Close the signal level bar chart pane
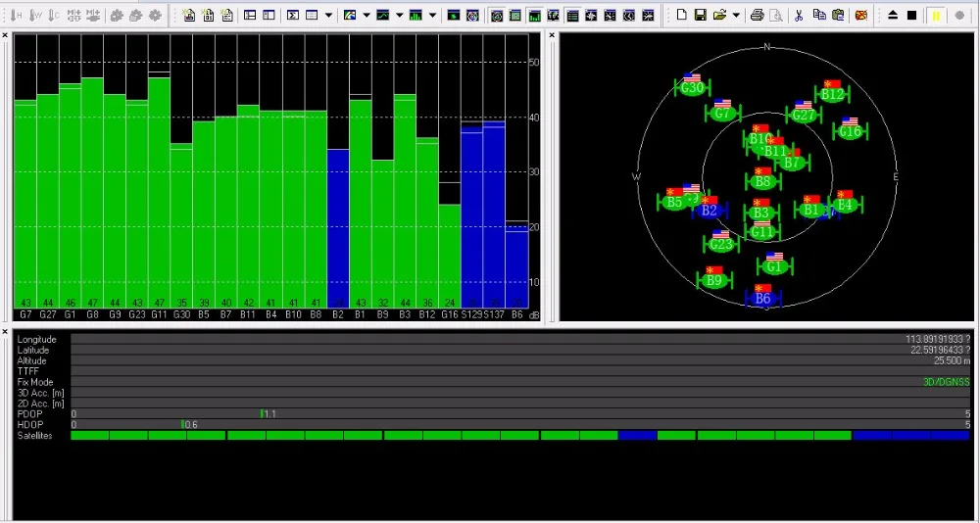980x523 pixels. click(x=6, y=35)
